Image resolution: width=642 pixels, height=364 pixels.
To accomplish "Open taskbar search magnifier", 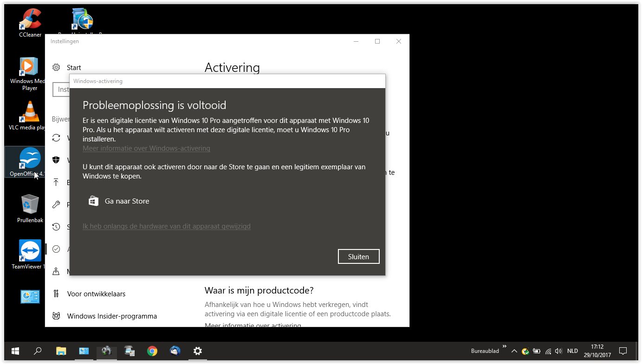I will coord(38,351).
